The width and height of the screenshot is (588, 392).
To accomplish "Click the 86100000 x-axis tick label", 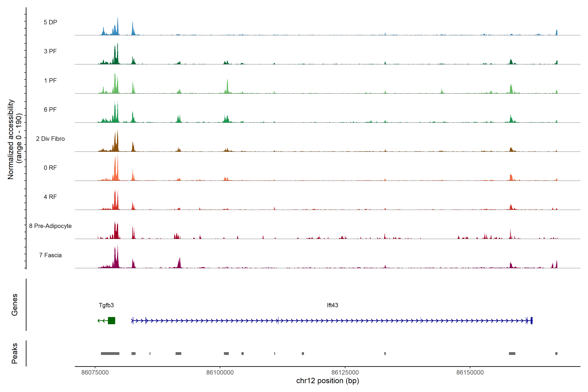I will [x=220, y=373].
